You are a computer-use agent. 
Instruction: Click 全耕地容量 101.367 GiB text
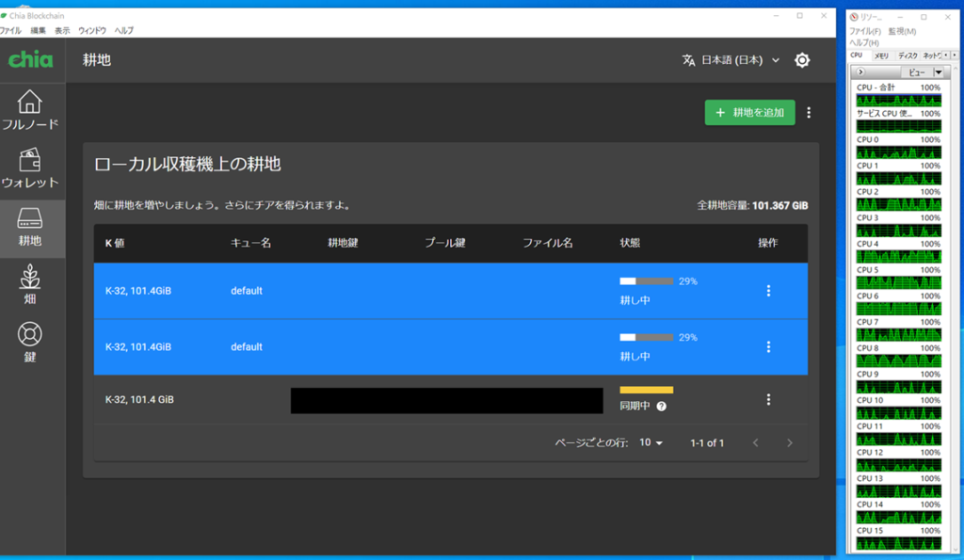(x=752, y=205)
